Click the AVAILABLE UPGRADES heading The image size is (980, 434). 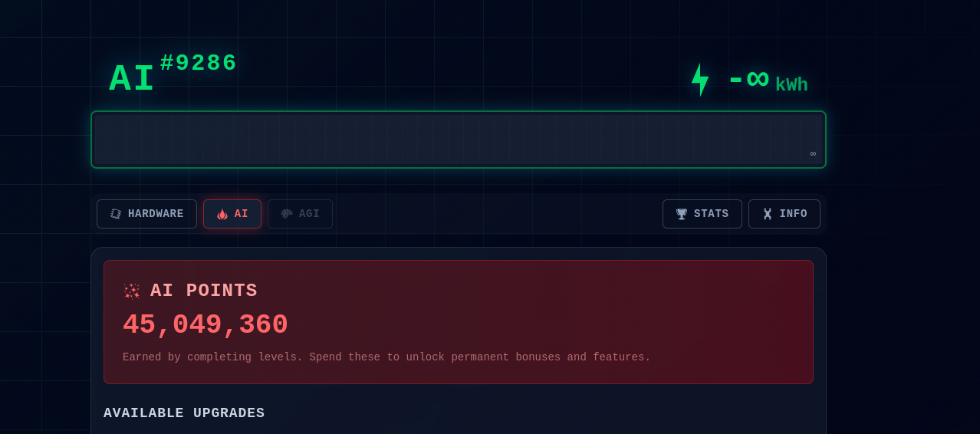pos(184,413)
